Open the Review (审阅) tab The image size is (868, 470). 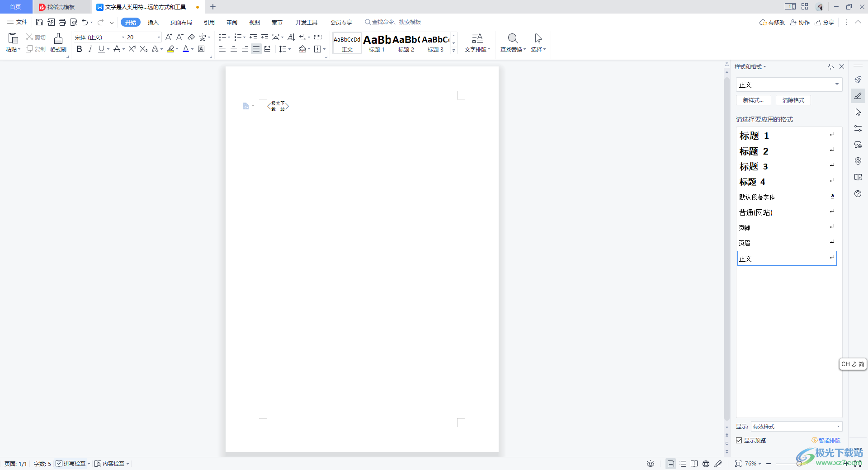point(232,22)
